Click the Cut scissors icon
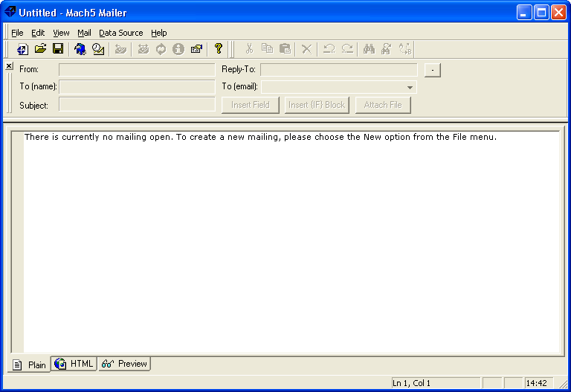Image resolution: width=571 pixels, height=392 pixels. (x=249, y=49)
